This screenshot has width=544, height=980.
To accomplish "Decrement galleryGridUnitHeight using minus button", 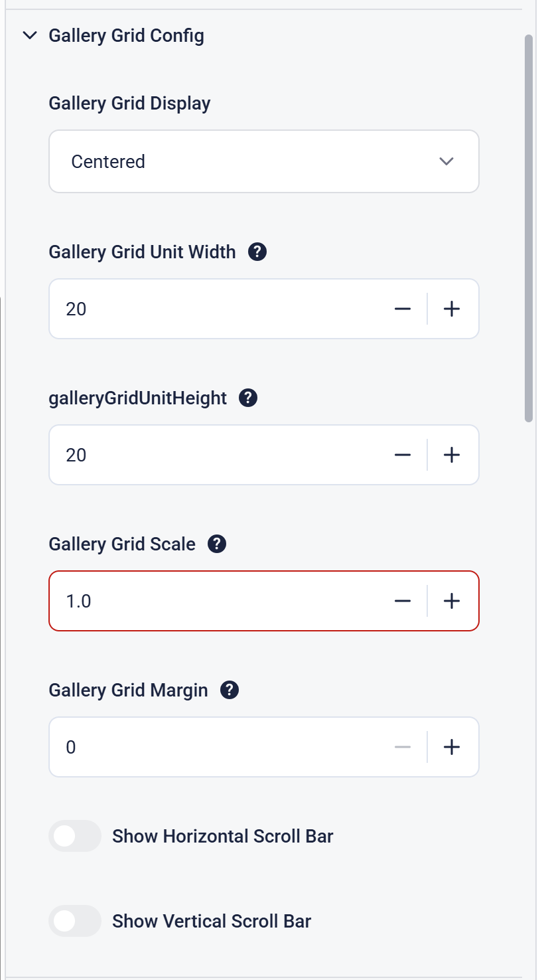I will tap(403, 455).
